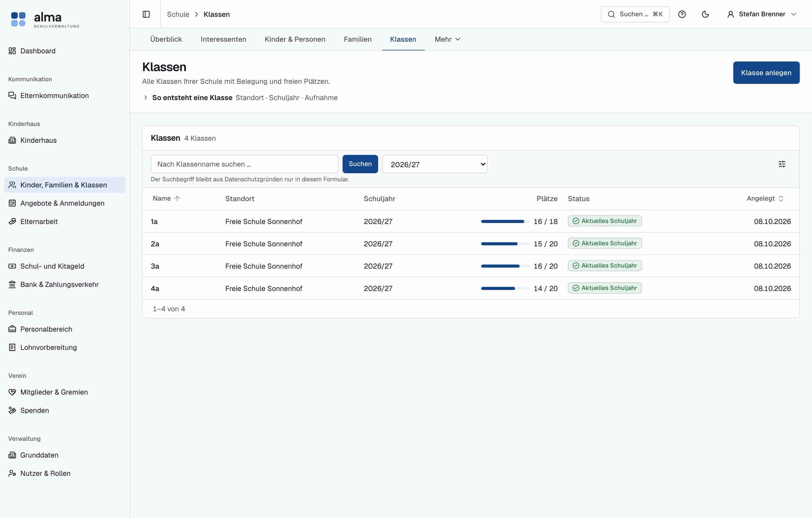The height and width of the screenshot is (518, 812).
Task: Open Personalbereich sidebar item
Action: (65, 329)
